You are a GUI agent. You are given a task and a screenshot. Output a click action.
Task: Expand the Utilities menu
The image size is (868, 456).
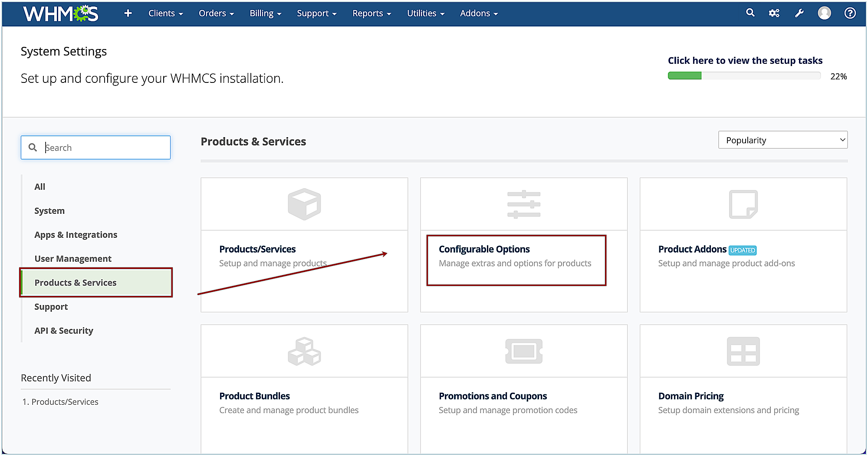coord(426,13)
